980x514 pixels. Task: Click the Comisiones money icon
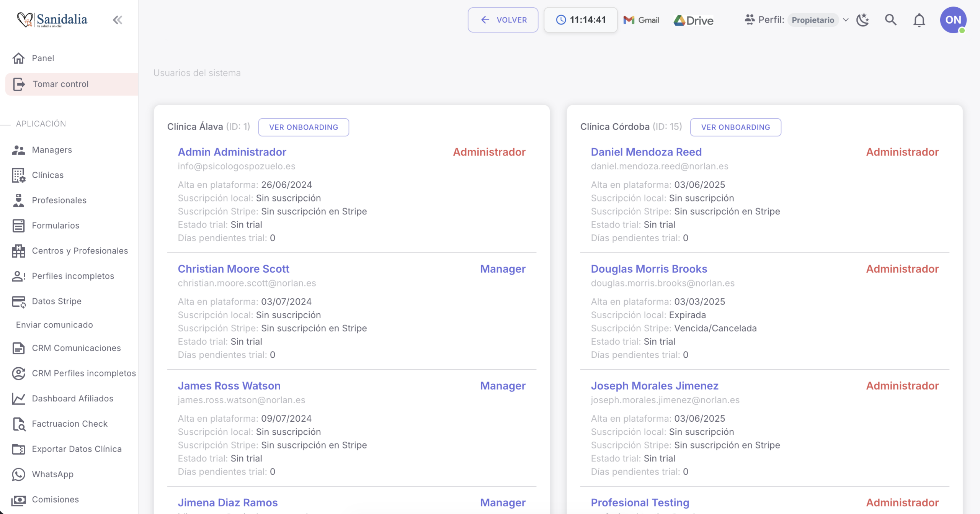[18, 500]
